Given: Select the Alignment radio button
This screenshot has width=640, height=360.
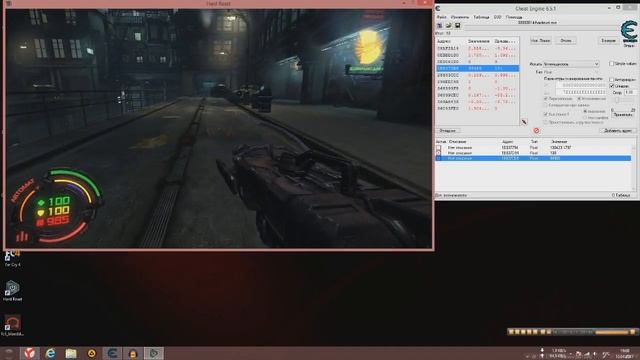Looking at the screenshot, I should [585, 111].
